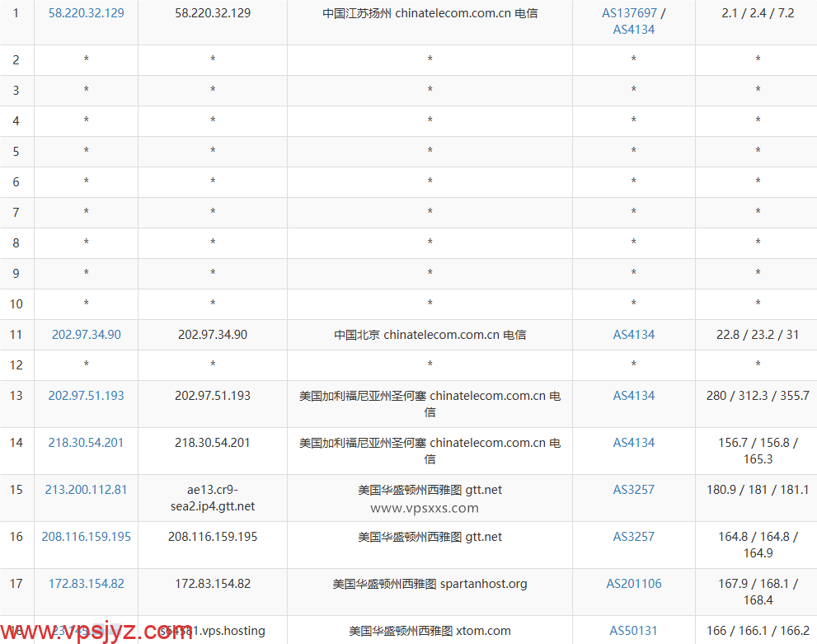
Task: Click the AS3257 link in hop 16
Action: coord(634,536)
